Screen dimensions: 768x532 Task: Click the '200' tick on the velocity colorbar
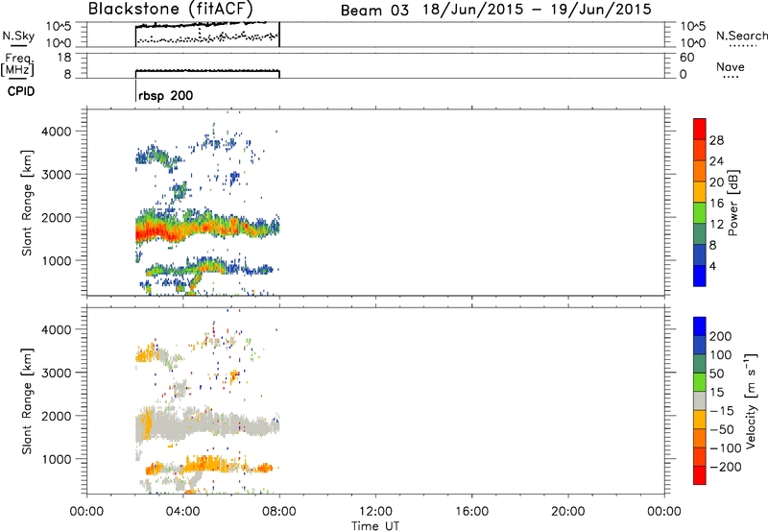tap(721, 336)
